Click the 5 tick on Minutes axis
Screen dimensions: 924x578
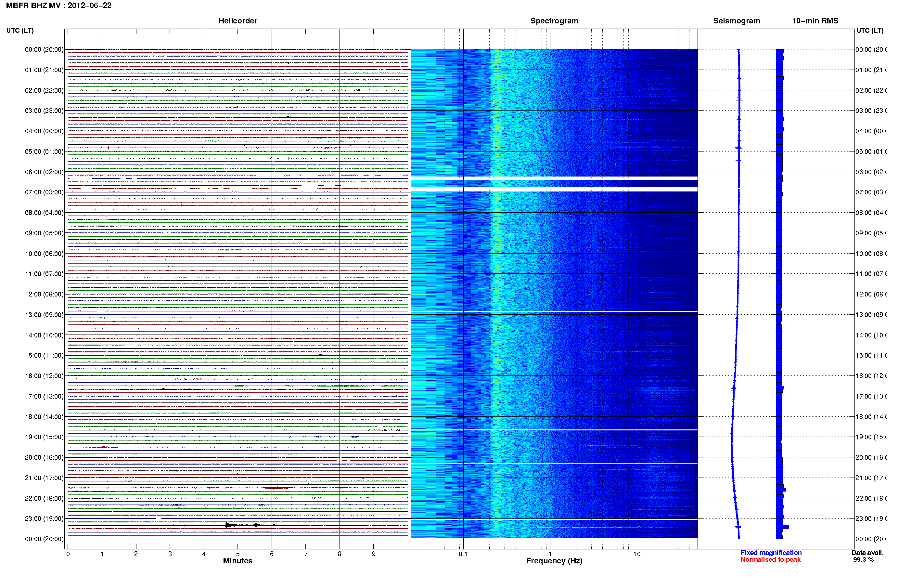click(238, 554)
